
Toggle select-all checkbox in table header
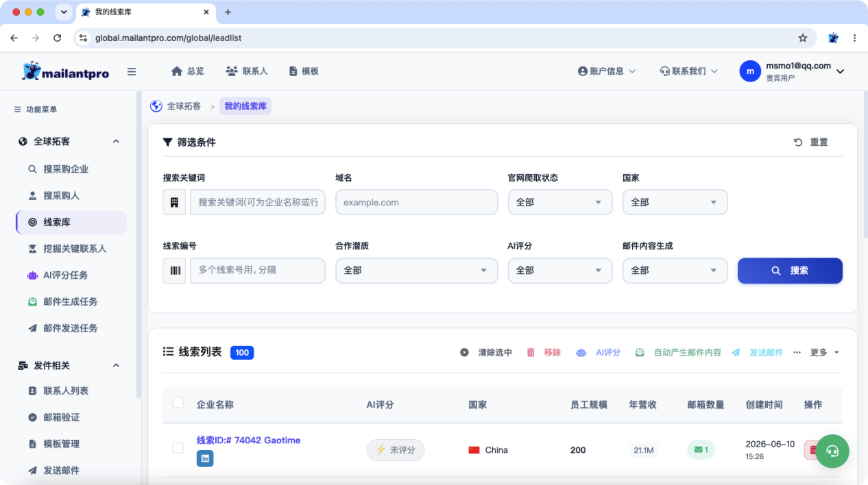click(178, 403)
